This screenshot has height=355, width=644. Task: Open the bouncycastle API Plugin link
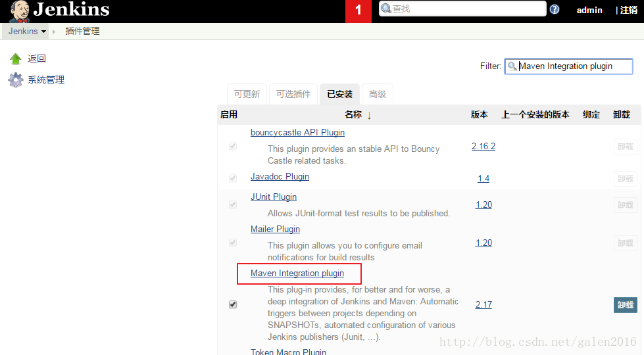tap(297, 133)
